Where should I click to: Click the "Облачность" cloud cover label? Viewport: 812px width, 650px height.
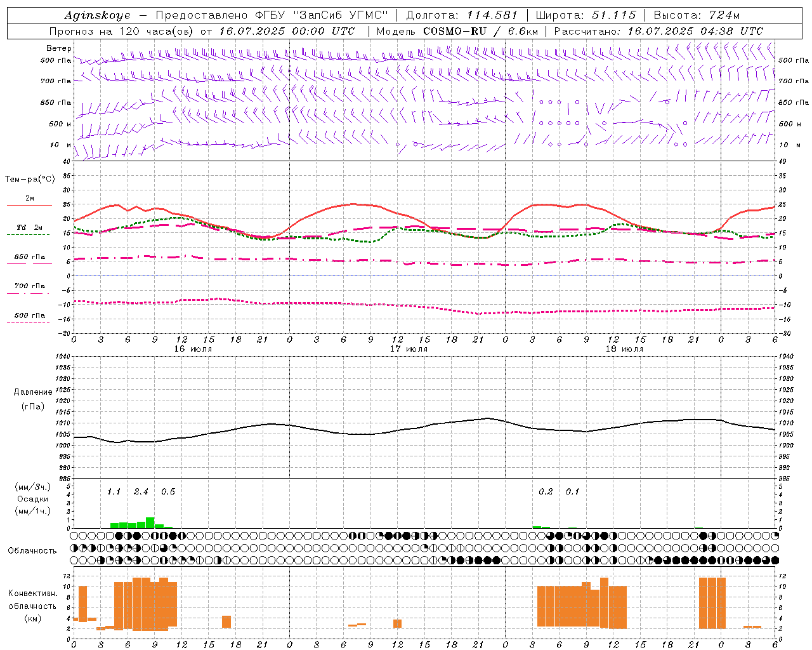point(32,550)
